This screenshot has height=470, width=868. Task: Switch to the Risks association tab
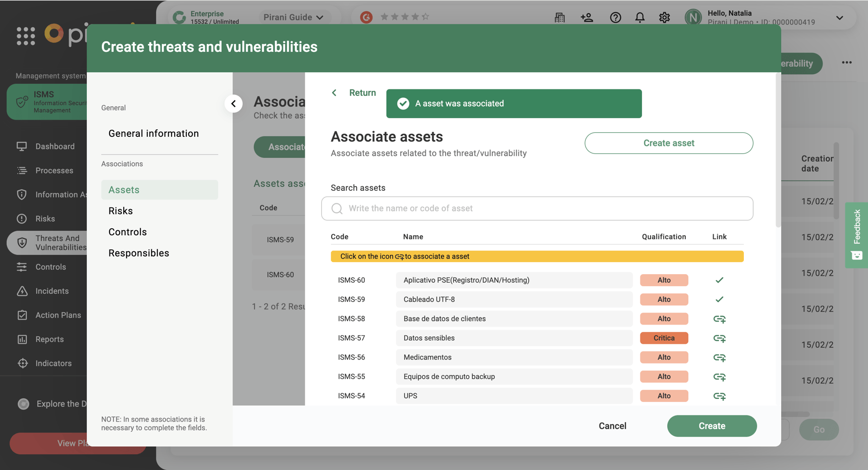[x=120, y=211]
